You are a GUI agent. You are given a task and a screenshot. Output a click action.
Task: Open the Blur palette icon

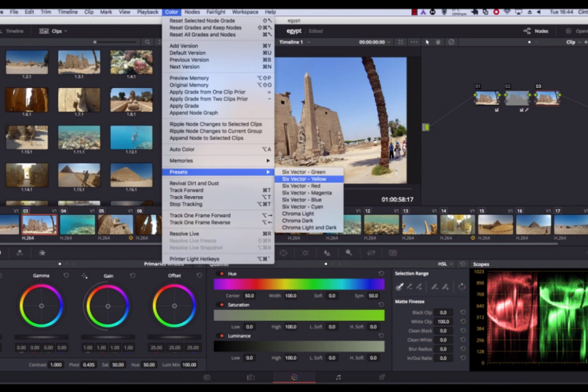click(x=327, y=253)
